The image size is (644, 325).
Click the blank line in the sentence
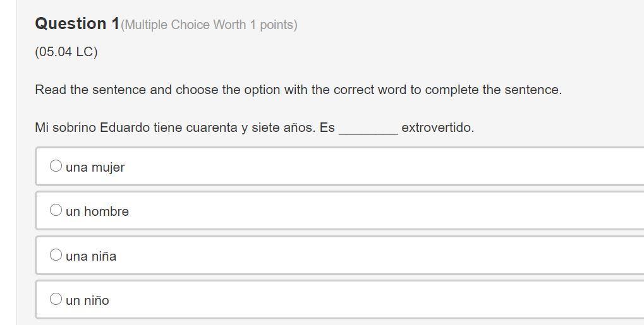click(x=368, y=129)
